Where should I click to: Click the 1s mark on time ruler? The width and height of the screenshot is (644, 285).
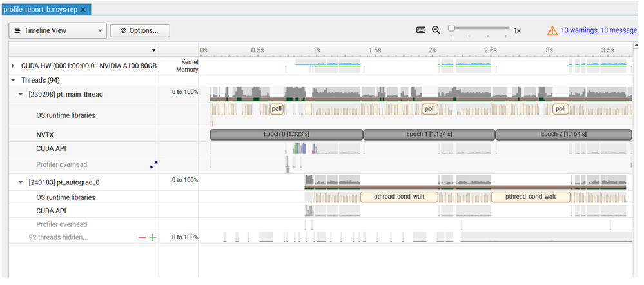[317, 50]
